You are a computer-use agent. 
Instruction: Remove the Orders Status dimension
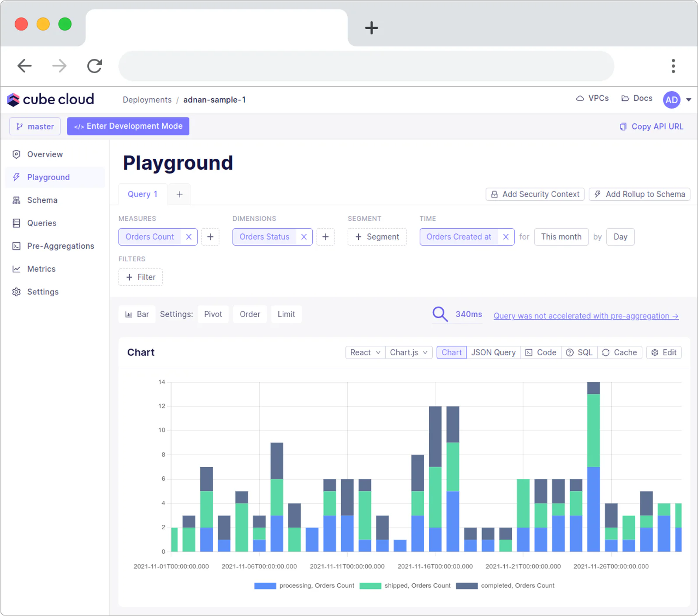click(304, 237)
